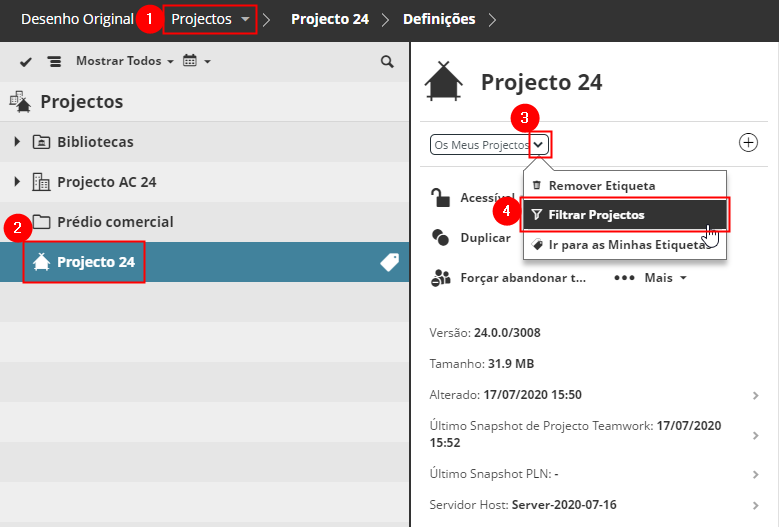Click the Duplicar overlapping circles icon

(440, 237)
